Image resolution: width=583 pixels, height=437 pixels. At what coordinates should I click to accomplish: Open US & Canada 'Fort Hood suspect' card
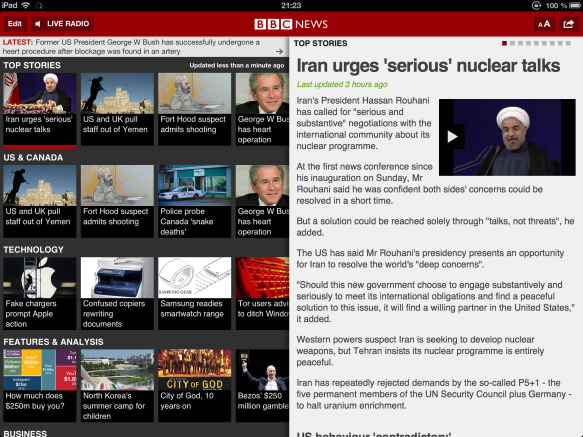pyautogui.click(x=117, y=201)
